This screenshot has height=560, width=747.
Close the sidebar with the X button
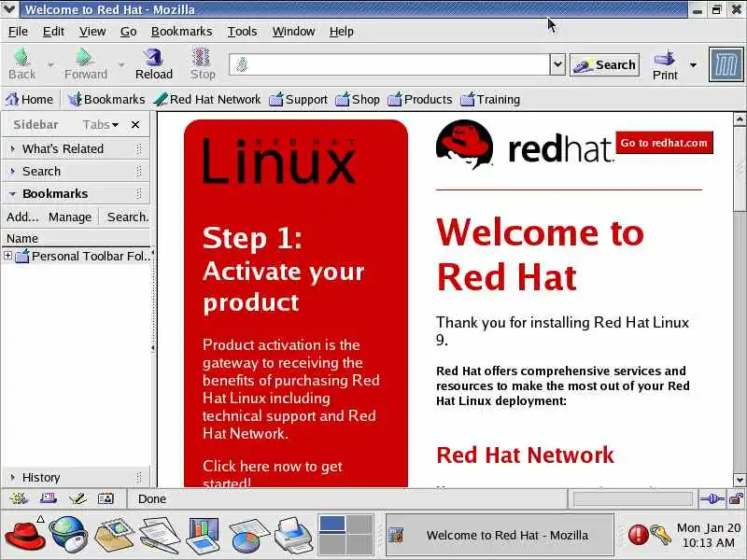pyautogui.click(x=135, y=125)
